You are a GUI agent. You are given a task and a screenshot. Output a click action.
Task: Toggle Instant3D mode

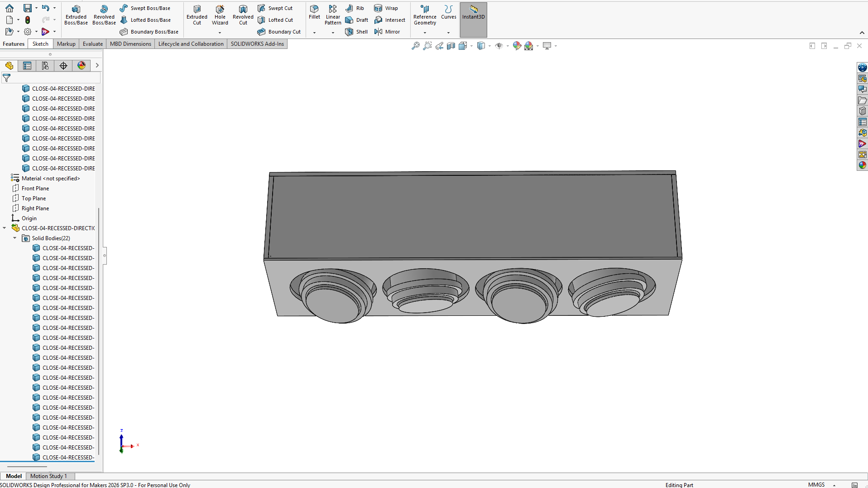(474, 19)
